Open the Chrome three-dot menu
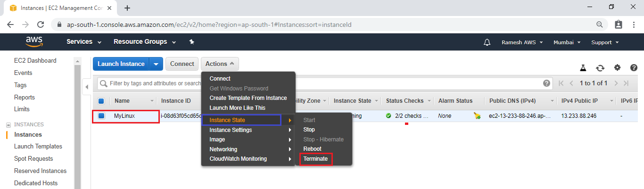Viewport: 644px width, 189px height. click(634, 25)
